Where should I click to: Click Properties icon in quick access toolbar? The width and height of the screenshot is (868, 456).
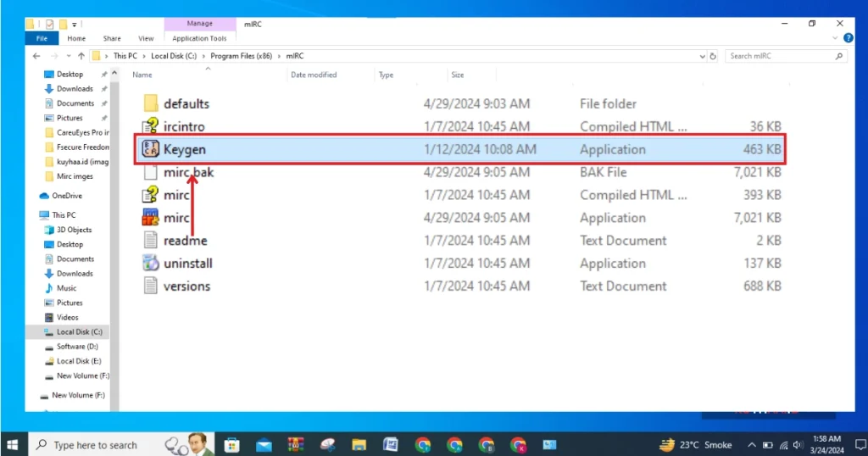pos(50,24)
